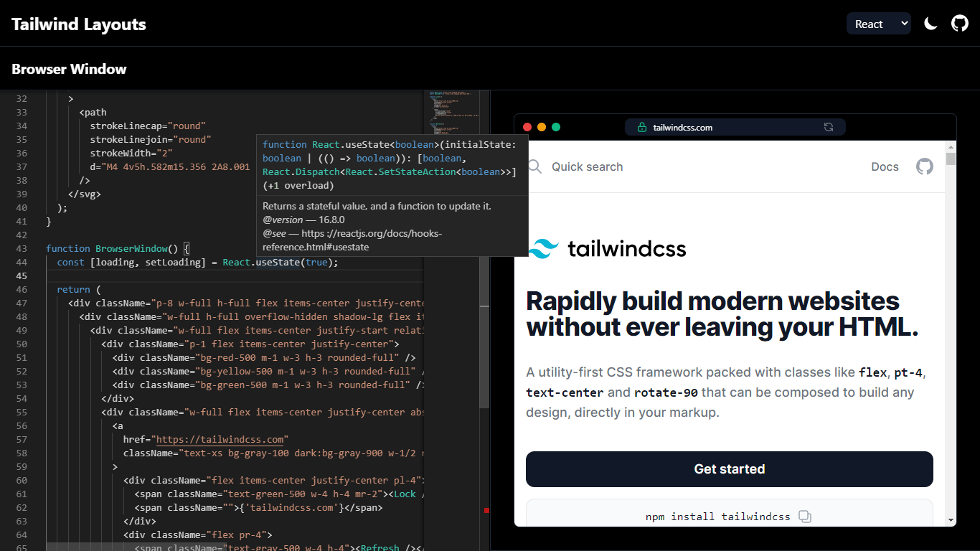Image resolution: width=980 pixels, height=551 pixels.
Task: Copy the npm install command via the copy icon
Action: pyautogui.click(x=805, y=517)
